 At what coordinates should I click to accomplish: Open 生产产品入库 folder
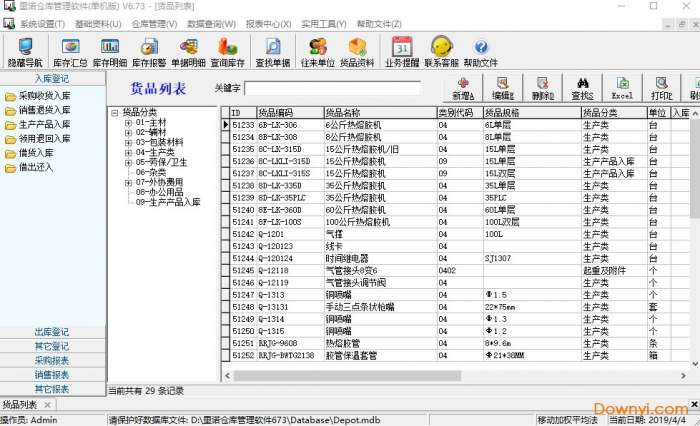point(38,124)
